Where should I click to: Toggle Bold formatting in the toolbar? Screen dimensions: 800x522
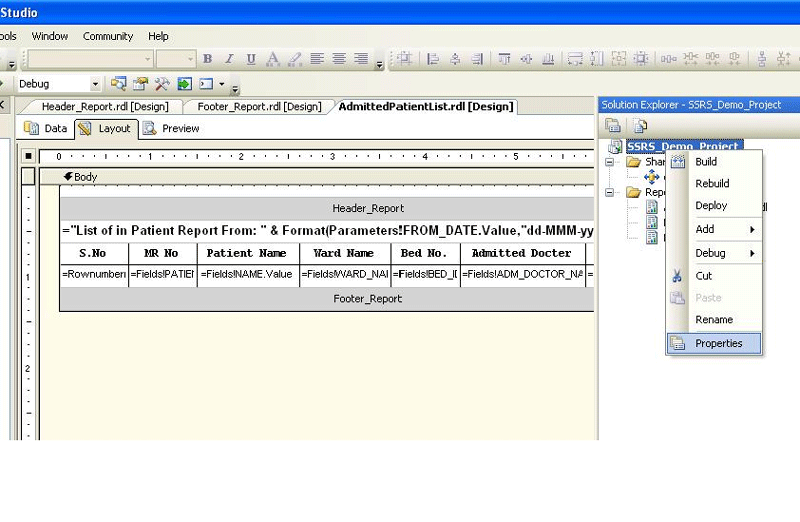[207, 59]
